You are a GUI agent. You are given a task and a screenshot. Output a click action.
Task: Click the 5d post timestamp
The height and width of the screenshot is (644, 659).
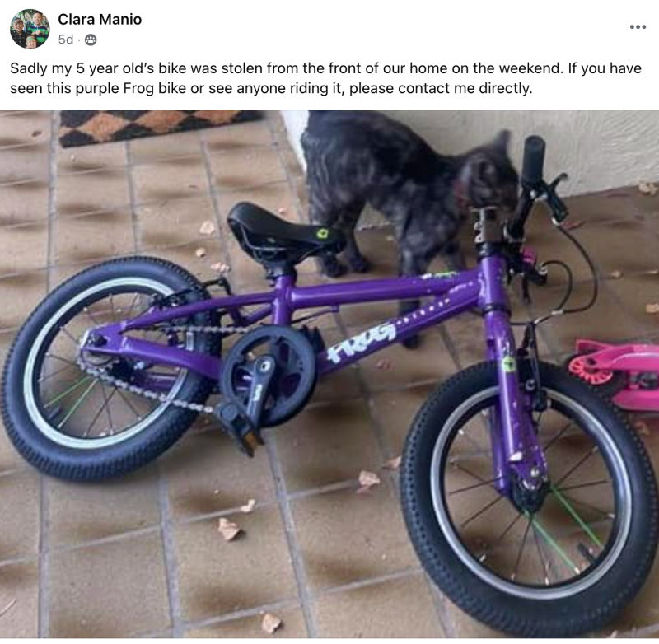66,40
